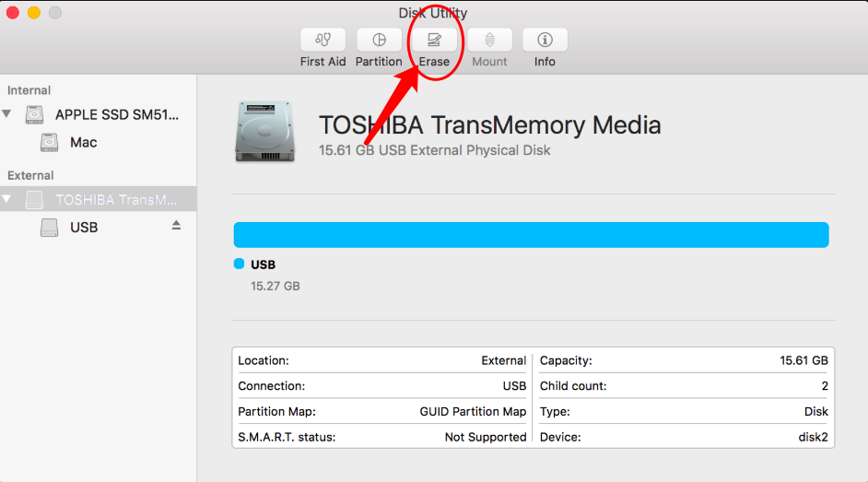Click the yellow minimize window button
Screen dimensions: 868x482
pos(34,13)
